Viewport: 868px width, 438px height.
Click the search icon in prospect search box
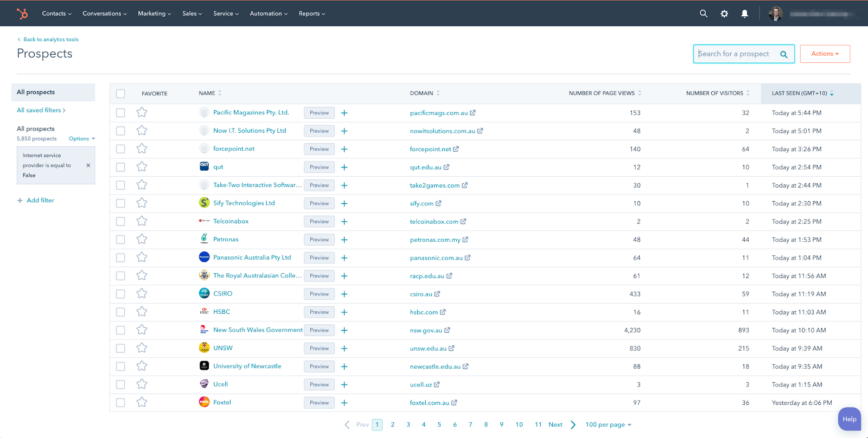[x=784, y=54]
